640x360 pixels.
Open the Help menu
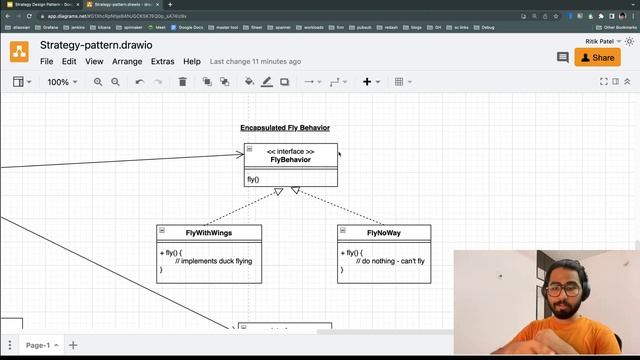pos(192,61)
